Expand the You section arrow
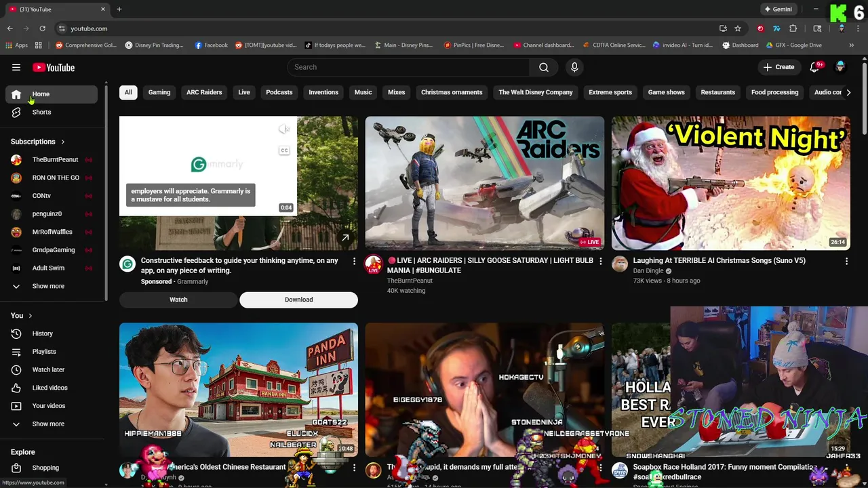Image resolution: width=868 pixels, height=488 pixels. [x=30, y=316]
